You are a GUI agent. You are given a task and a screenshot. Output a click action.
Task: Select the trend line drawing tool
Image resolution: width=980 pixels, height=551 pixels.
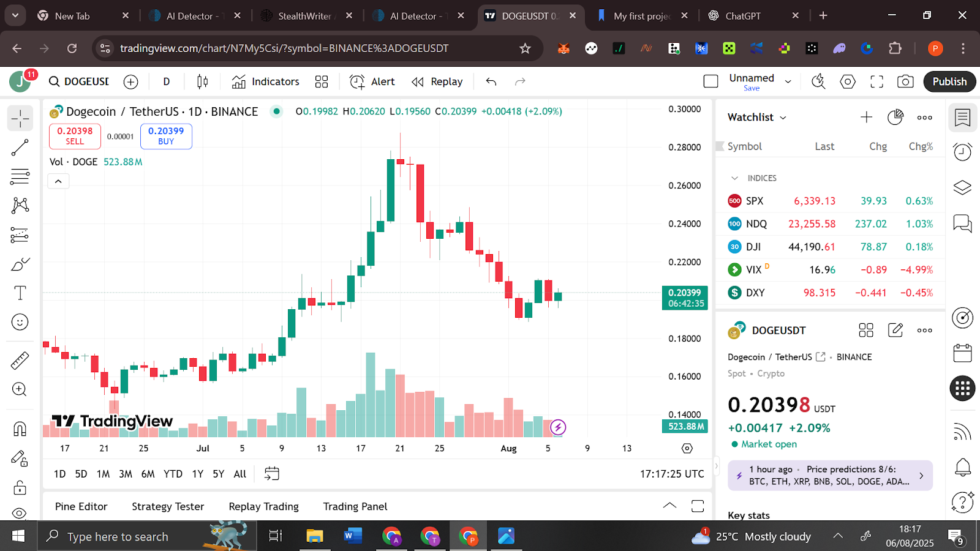coord(20,148)
